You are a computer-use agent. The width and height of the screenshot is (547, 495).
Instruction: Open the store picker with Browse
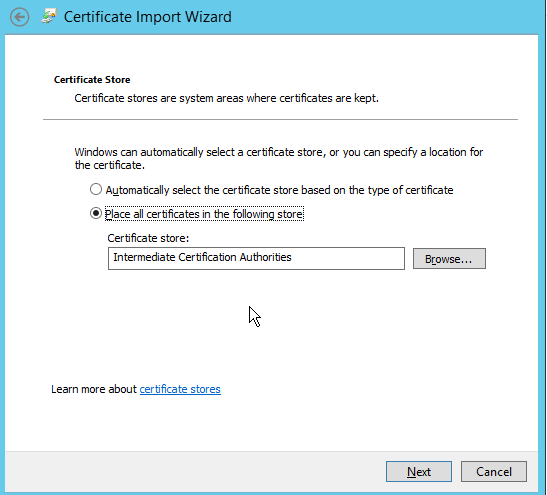click(449, 258)
